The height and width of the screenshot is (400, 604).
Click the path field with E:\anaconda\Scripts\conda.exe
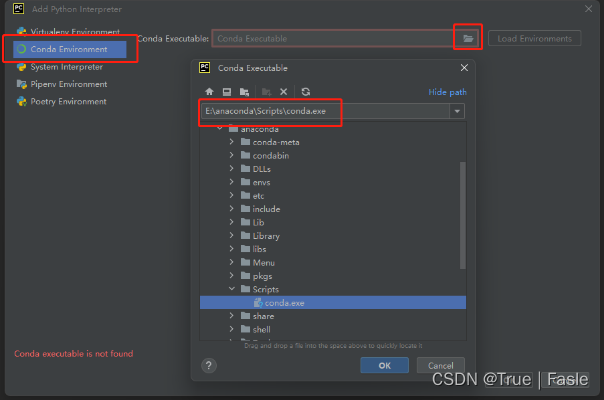[325, 111]
